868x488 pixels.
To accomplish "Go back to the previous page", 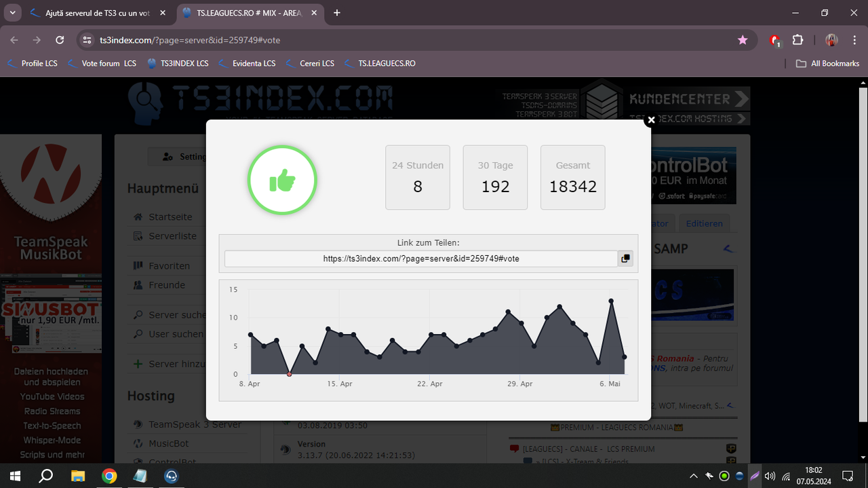I will [14, 40].
